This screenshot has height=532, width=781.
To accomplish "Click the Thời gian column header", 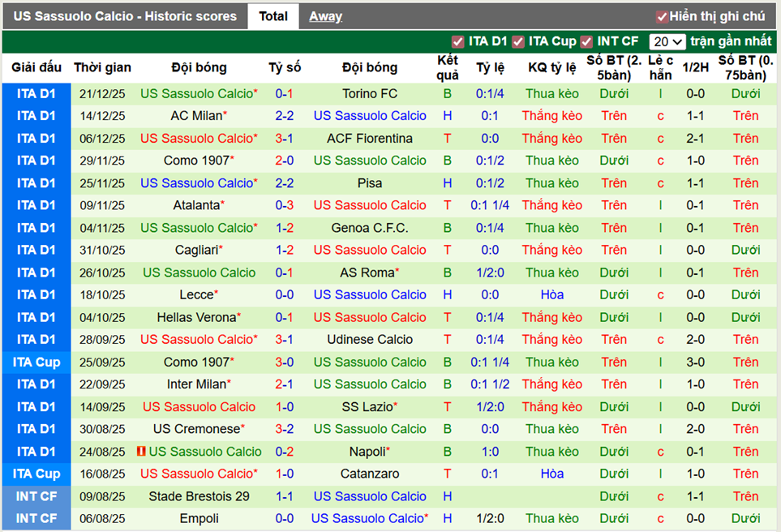I will coord(103,67).
